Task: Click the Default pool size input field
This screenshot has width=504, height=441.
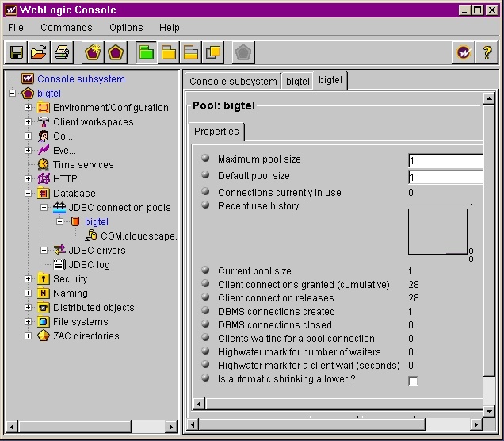Action: coord(445,177)
